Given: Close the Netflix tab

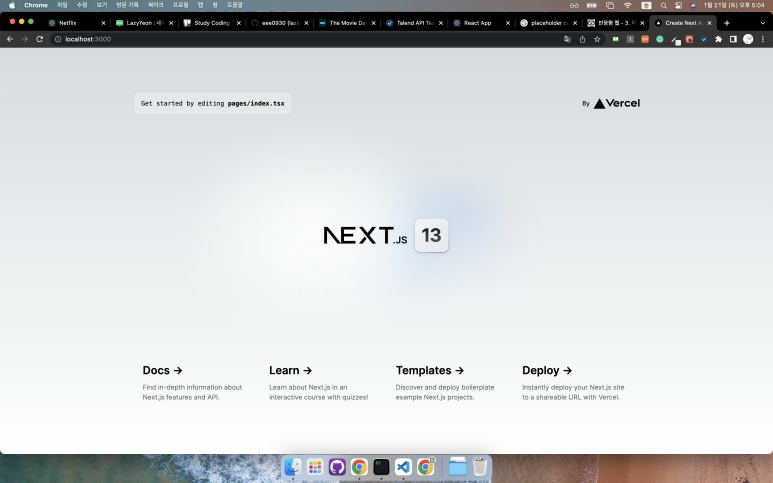Looking at the screenshot, I should click(x=104, y=23).
